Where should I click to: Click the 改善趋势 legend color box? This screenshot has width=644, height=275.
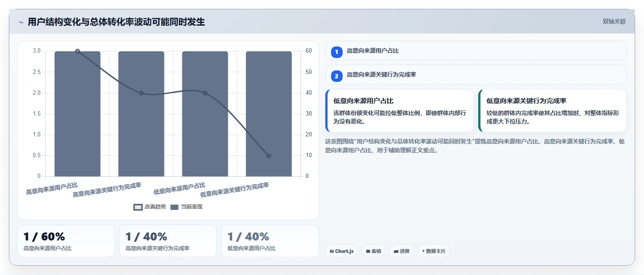pos(138,207)
